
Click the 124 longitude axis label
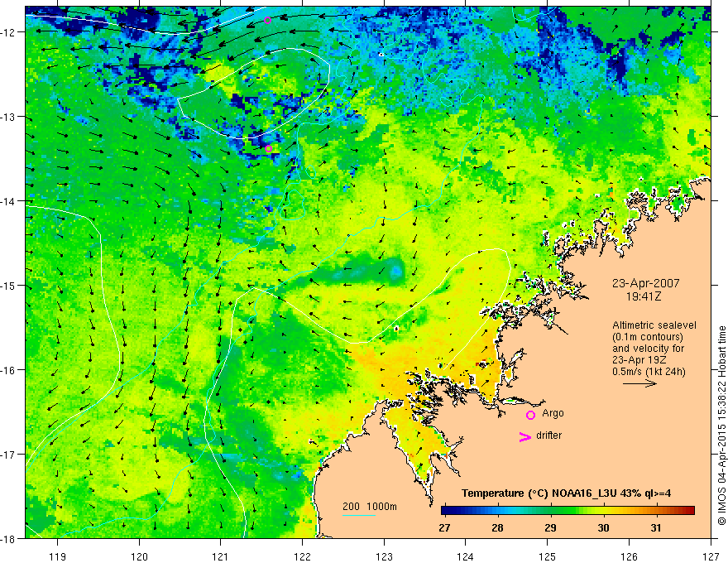(x=466, y=556)
